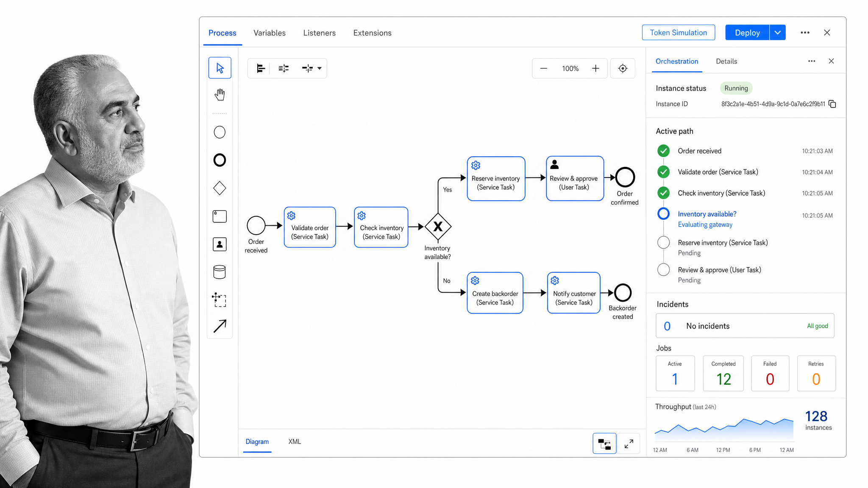
Task: Expand diagram to fullscreen
Action: point(629,444)
